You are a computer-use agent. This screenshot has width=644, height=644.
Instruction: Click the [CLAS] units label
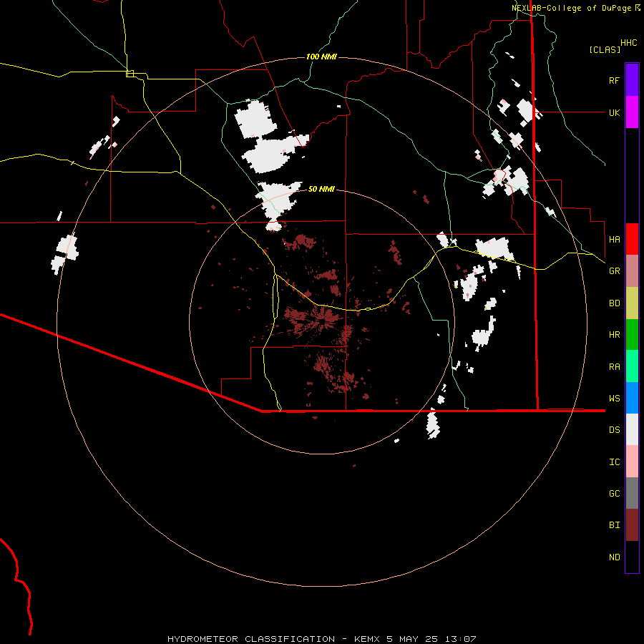click(605, 50)
